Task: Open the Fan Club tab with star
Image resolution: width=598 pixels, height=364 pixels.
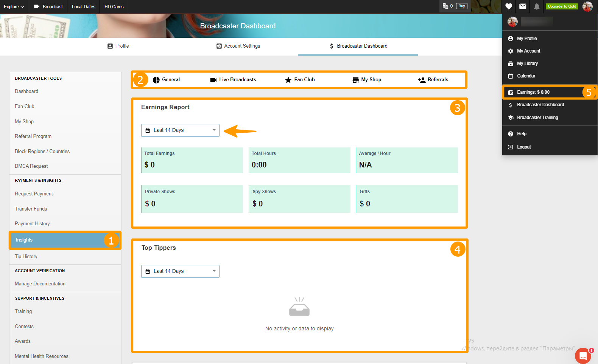Action: click(300, 80)
